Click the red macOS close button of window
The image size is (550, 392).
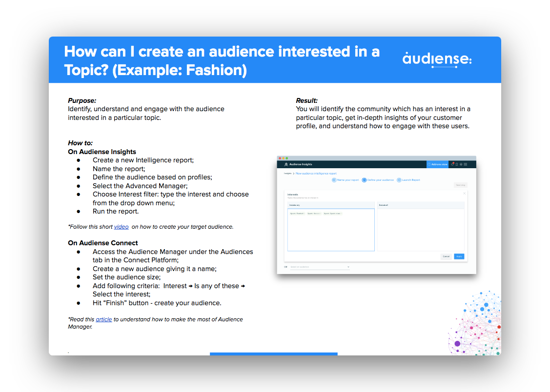(280, 158)
